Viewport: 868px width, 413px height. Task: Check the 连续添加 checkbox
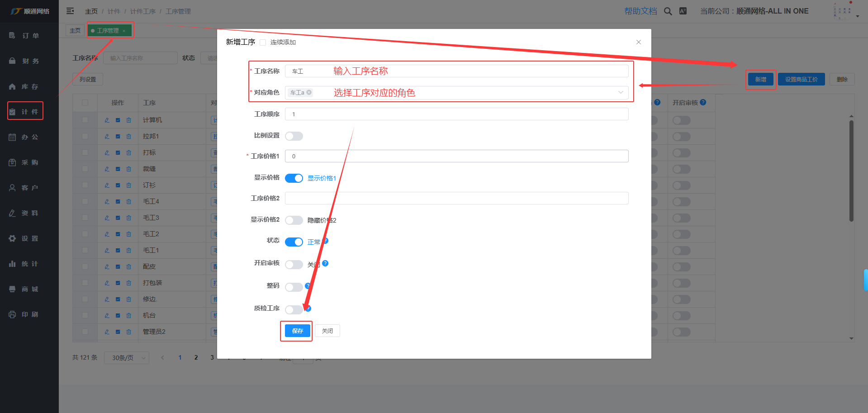[263, 43]
